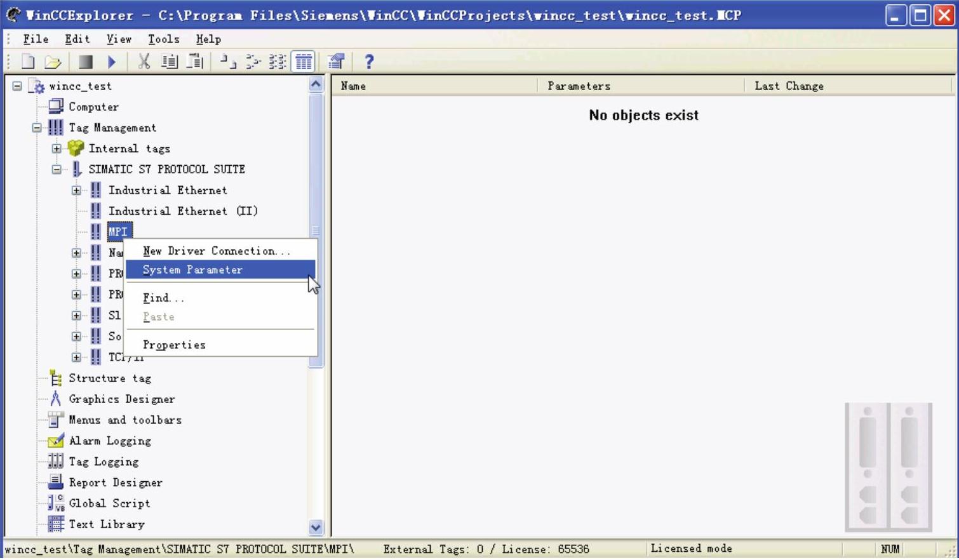Viewport: 959px width, 560px height.
Task: Open a project using the folder toolbar icon
Action: coord(53,62)
